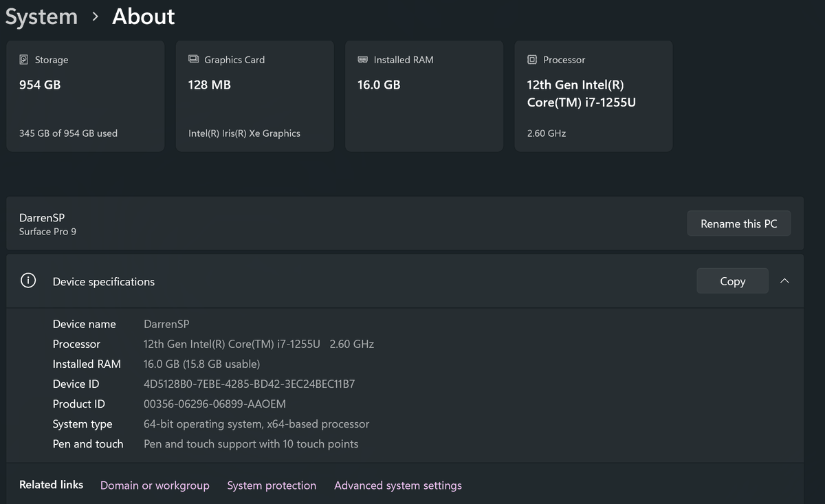825x504 pixels.
Task: Click the Storage card icon
Action: (x=24, y=60)
